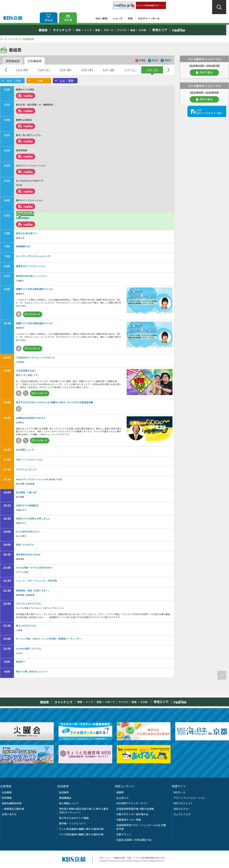Expand the あさ・午前 time filter
The height and width of the screenshot is (868, 229).
[x=12, y=81]
